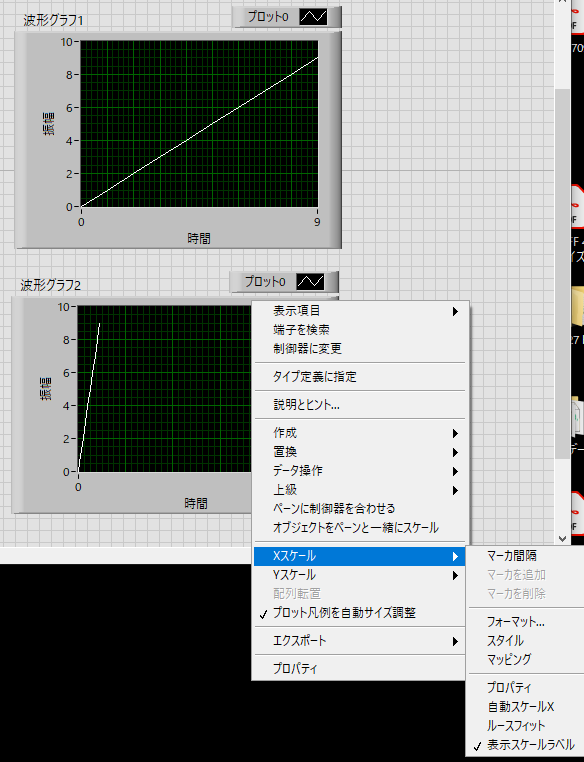Click inside the 波形グラフ2 plot area
Screen dimensions: 584x762
pos(164,389)
